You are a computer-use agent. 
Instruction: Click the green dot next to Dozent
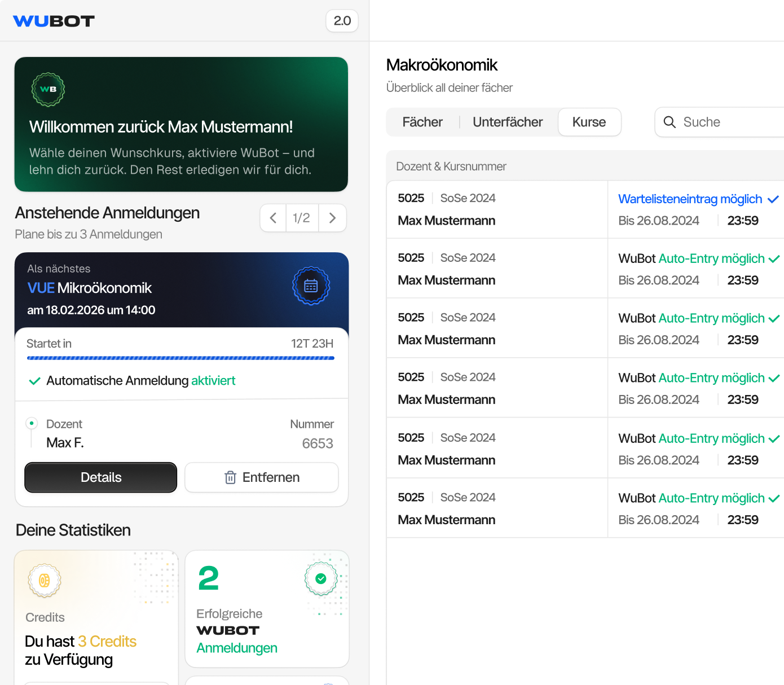coord(32,423)
